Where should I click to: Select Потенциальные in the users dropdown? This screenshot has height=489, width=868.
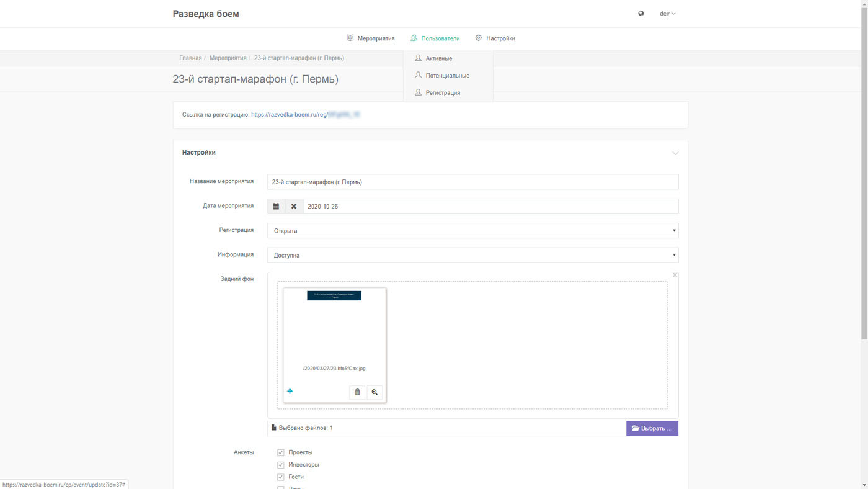point(448,76)
